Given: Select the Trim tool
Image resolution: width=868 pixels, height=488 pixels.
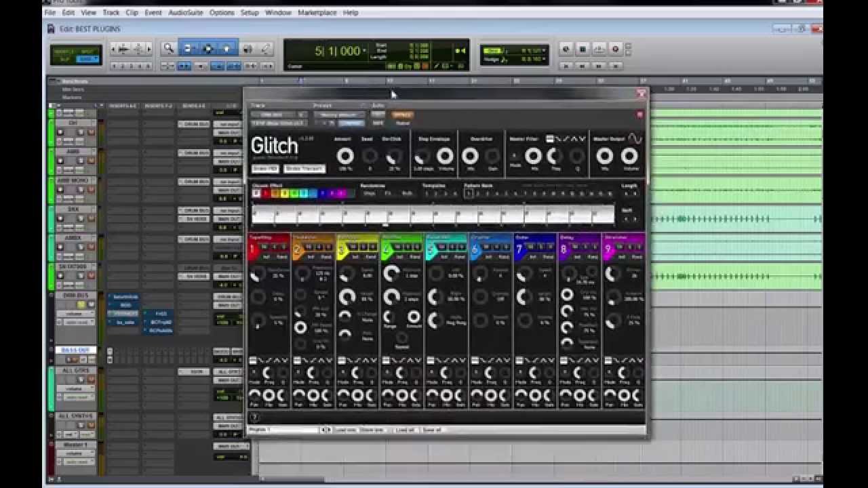Looking at the screenshot, I should [x=188, y=49].
